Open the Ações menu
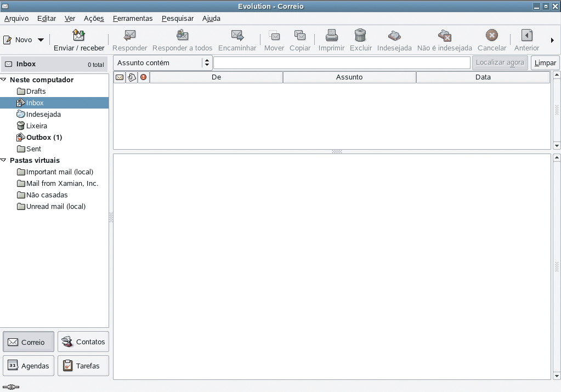The width and height of the screenshot is (561, 392). click(x=93, y=18)
